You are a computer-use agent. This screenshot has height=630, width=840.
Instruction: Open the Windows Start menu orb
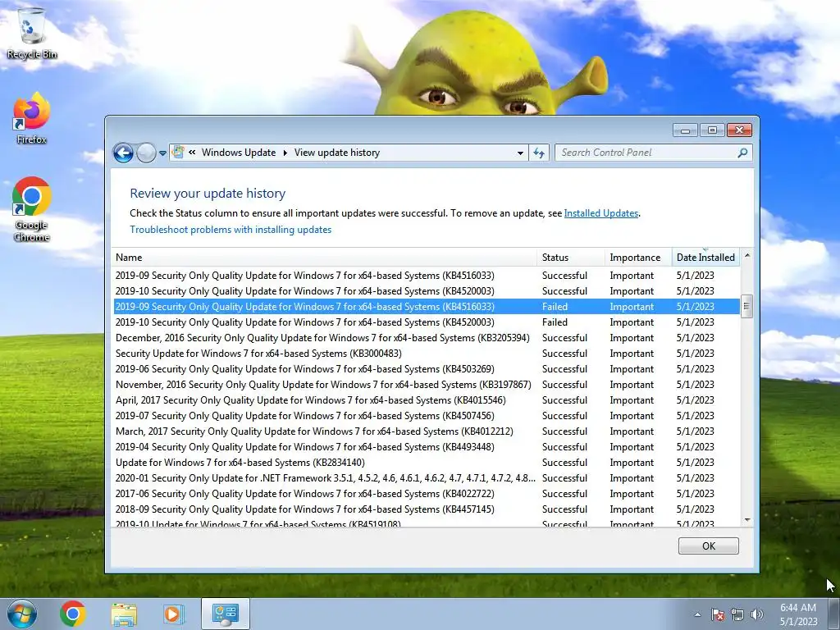click(x=21, y=614)
